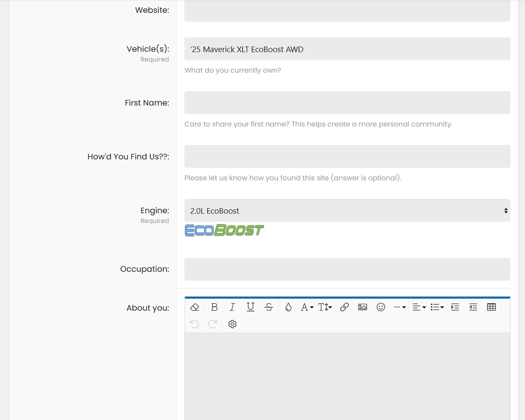Open the Engine select dropdown
525x420 pixels.
click(x=347, y=211)
